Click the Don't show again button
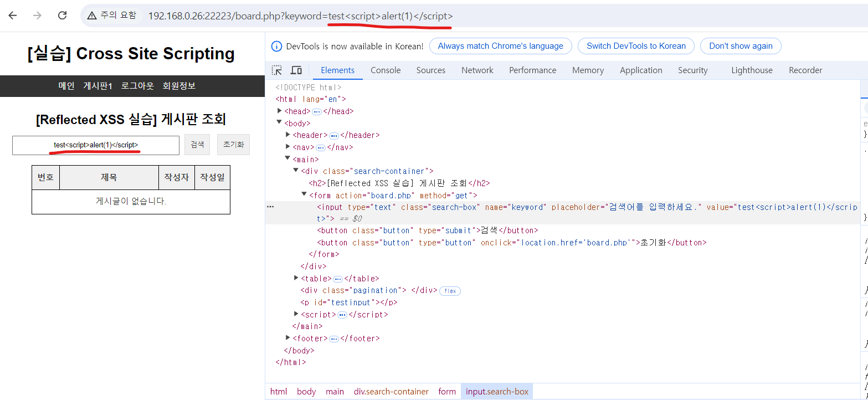The image size is (868, 400). click(741, 46)
